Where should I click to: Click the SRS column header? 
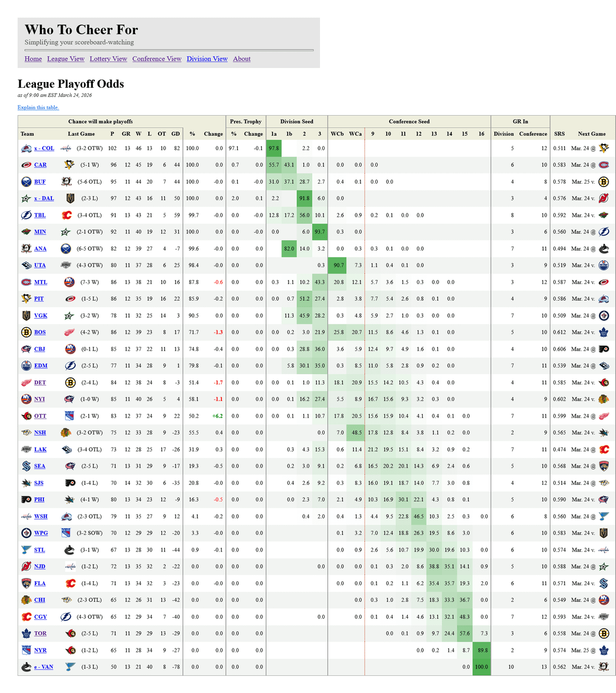click(559, 134)
